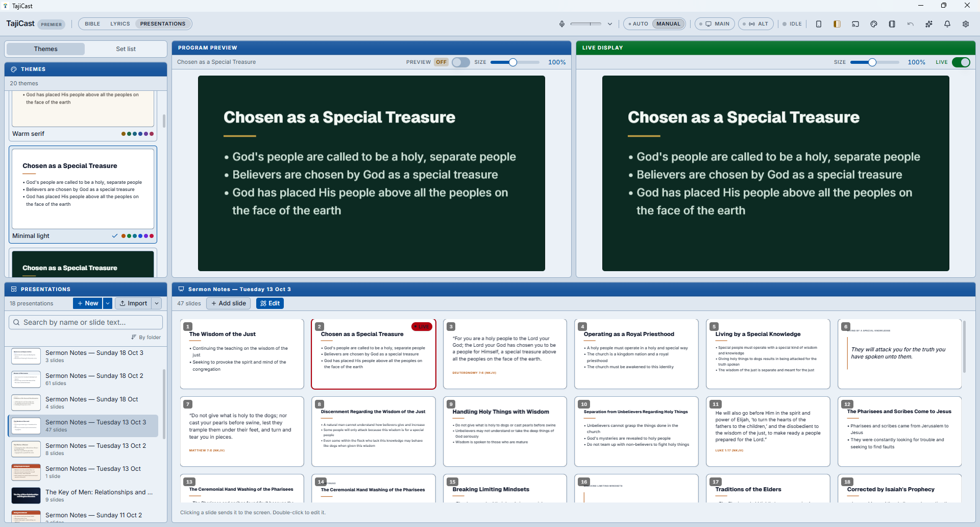Viewport: 980px width, 527px height.
Task: Click the IDLE status indicator
Action: [793, 24]
